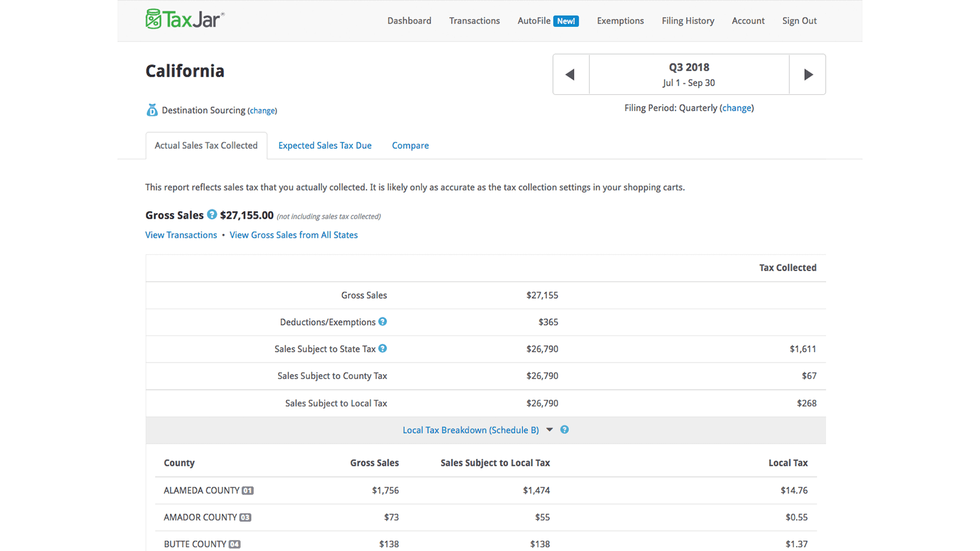Navigate to the next quarter arrow
Image resolution: width=980 pixels, height=551 pixels.
pyautogui.click(x=807, y=74)
